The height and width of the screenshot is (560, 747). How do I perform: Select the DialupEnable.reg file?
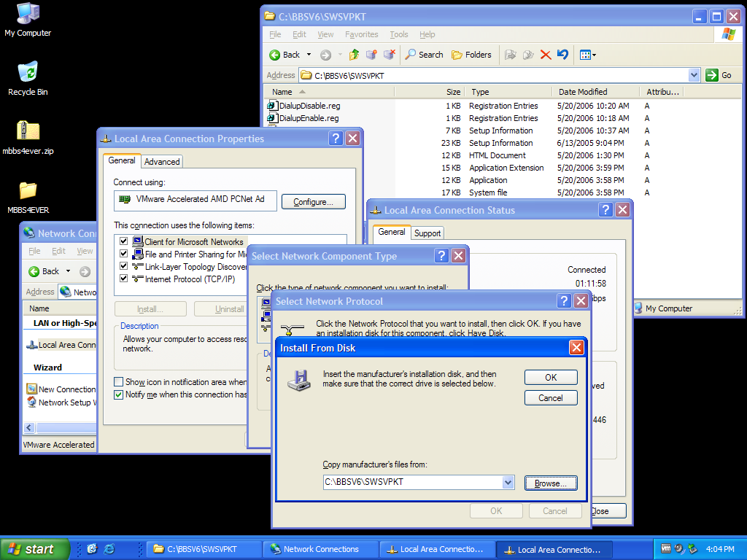(x=308, y=118)
